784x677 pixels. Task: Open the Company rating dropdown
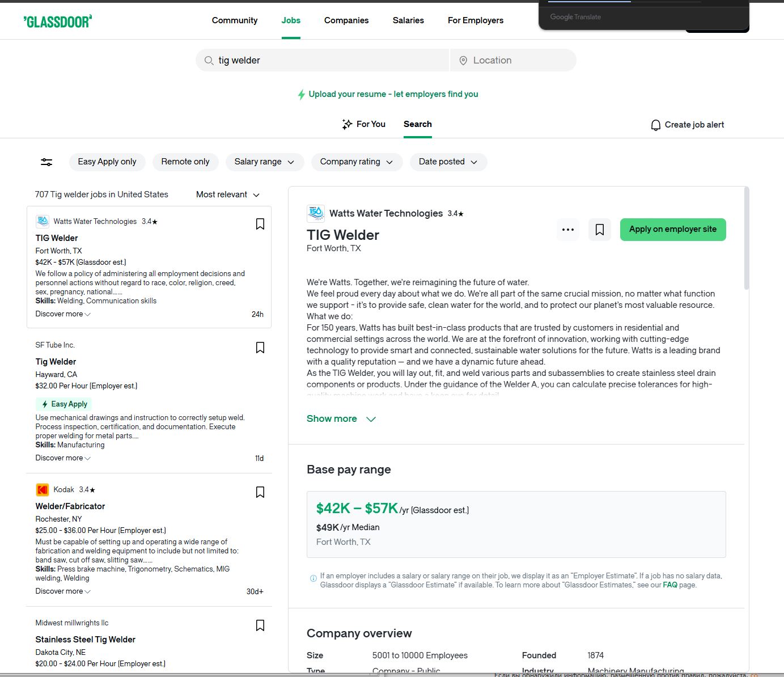(x=357, y=162)
